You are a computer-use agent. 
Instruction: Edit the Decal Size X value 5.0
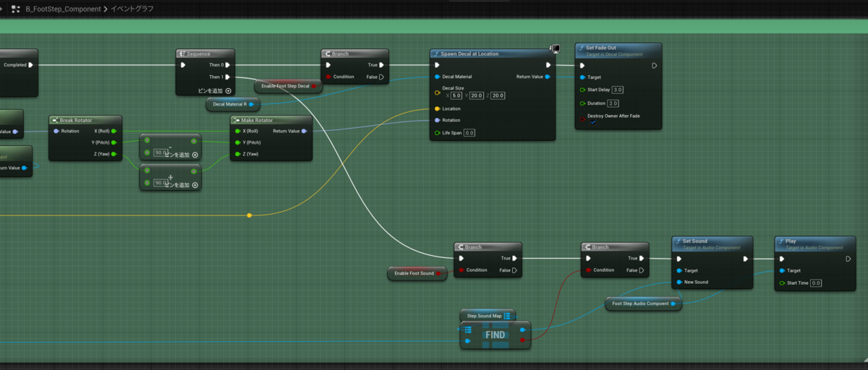point(456,95)
